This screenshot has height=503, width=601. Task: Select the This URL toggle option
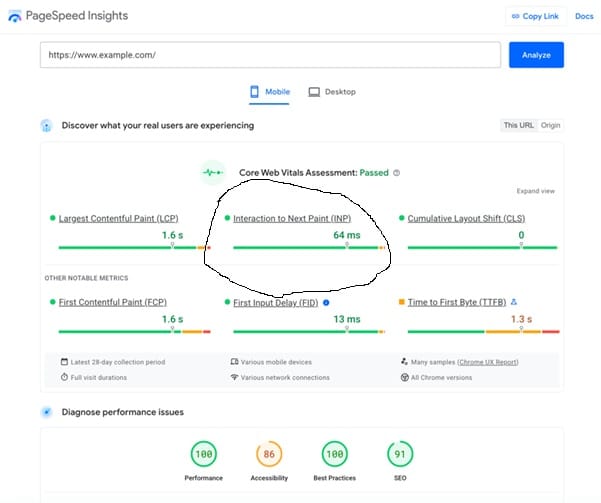[x=519, y=125]
